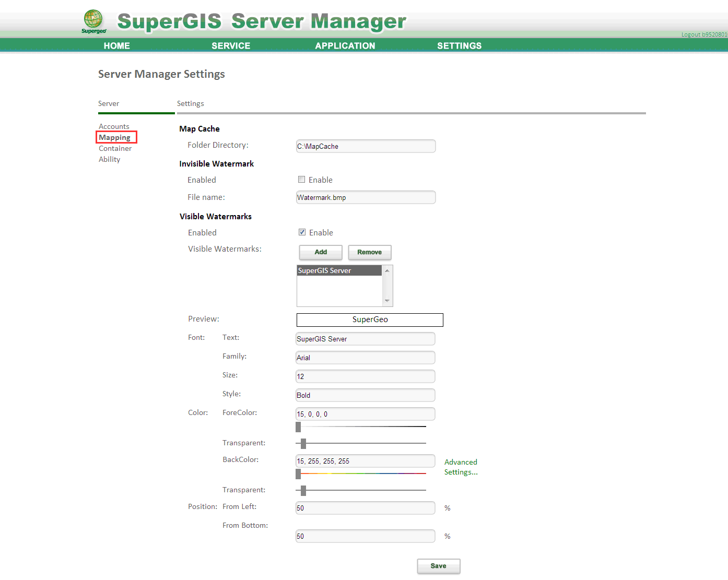
Task: Click the ForeColor Transparent slider handle
Action: pyautogui.click(x=303, y=443)
